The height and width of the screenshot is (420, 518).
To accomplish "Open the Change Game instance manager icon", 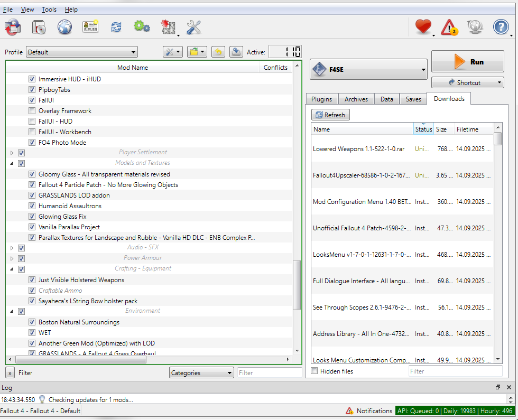I will [13, 27].
